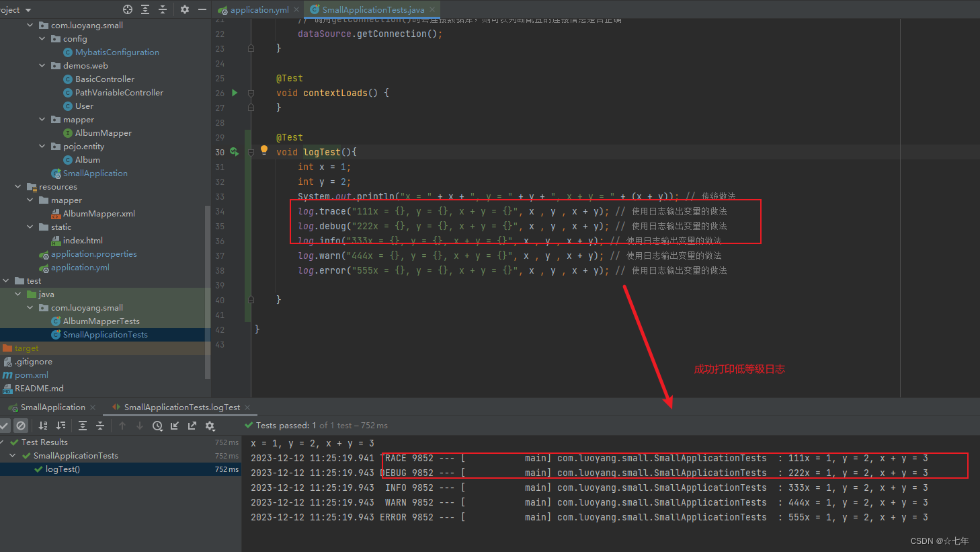Viewport: 980px width, 552px height.
Task: Close the SmallApplicationTests.java editor tab
Action: (432, 9)
